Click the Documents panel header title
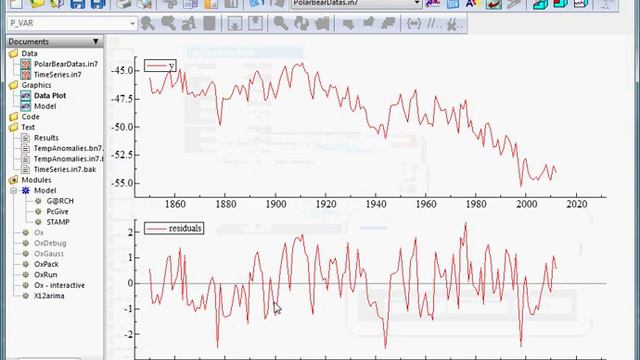The image size is (640, 360). 28,41
